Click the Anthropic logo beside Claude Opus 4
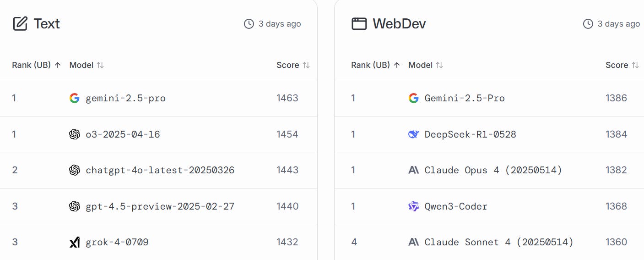Viewport: 644px width, 260px height. (x=413, y=170)
